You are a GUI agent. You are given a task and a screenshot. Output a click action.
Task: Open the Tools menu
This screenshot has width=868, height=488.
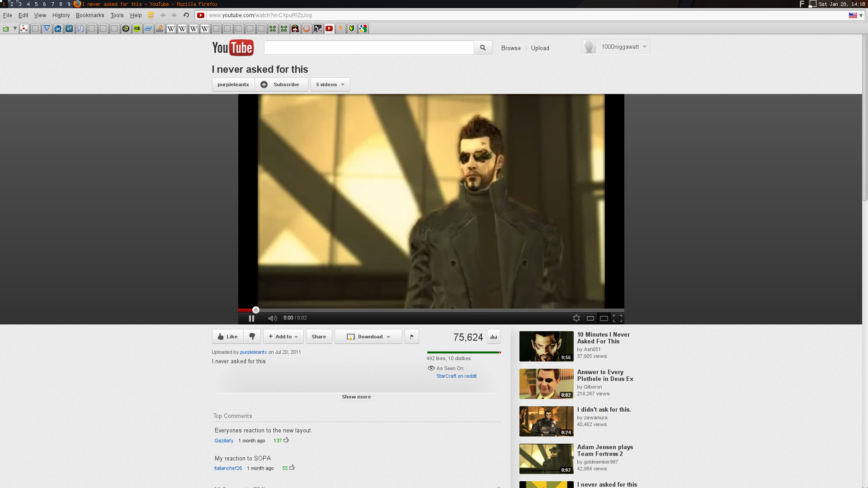117,15
